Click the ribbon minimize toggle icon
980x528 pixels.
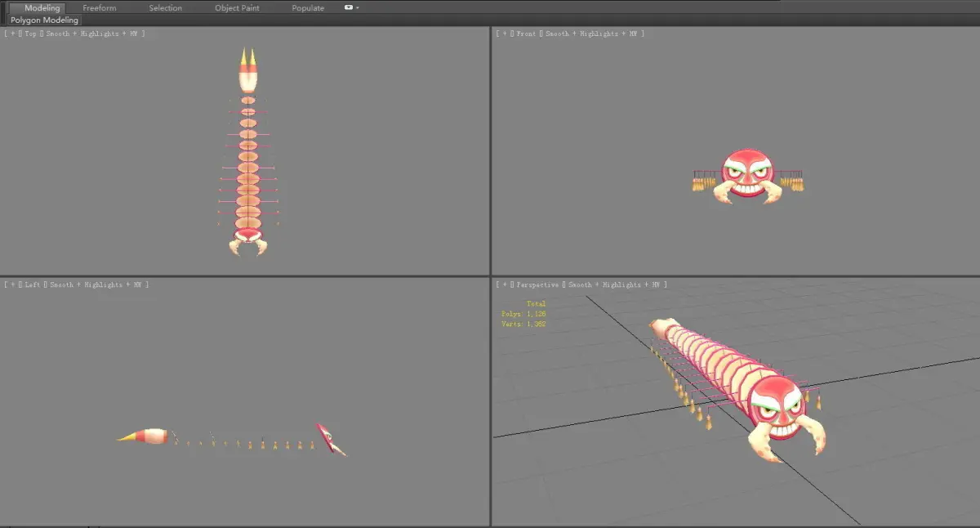pyautogui.click(x=349, y=7)
